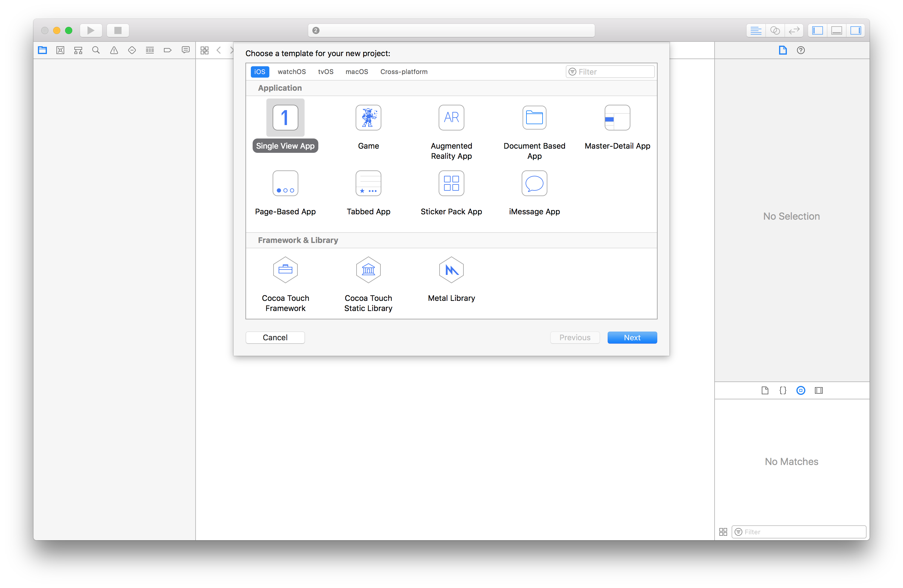
Task: Click the related items grid icon
Action: click(x=205, y=50)
